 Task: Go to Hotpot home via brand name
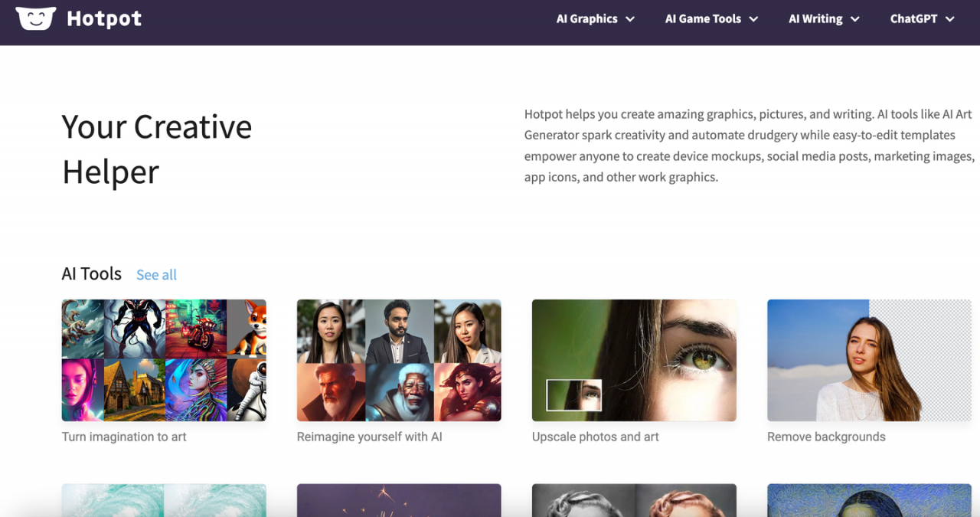(x=104, y=18)
